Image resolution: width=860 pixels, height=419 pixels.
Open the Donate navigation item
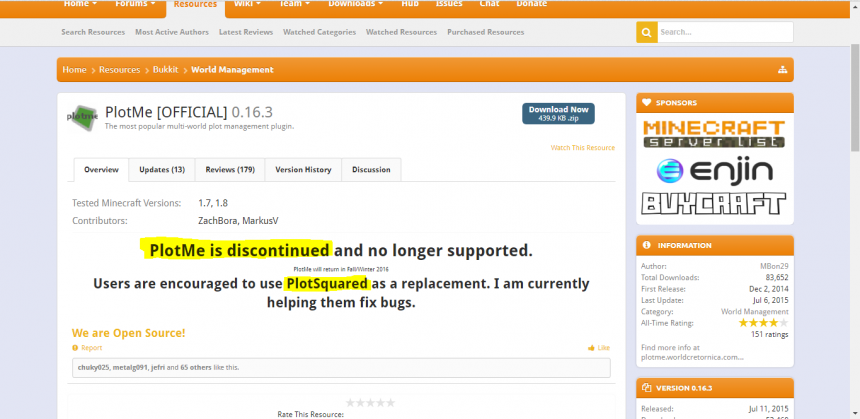531,4
